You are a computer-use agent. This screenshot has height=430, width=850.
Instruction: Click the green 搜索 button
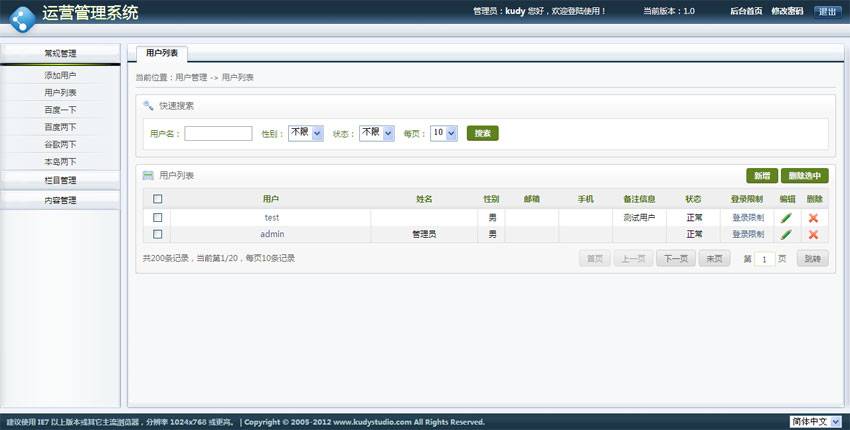tap(482, 133)
